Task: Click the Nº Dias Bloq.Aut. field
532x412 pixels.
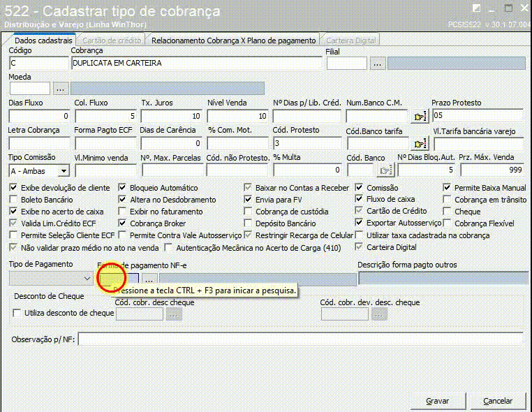Action: click(x=426, y=170)
